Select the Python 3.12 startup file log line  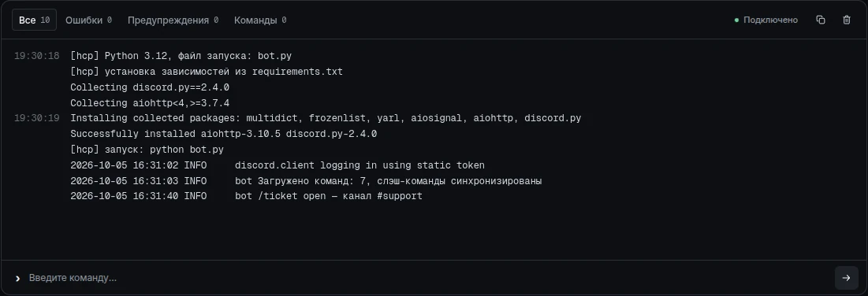pos(181,56)
